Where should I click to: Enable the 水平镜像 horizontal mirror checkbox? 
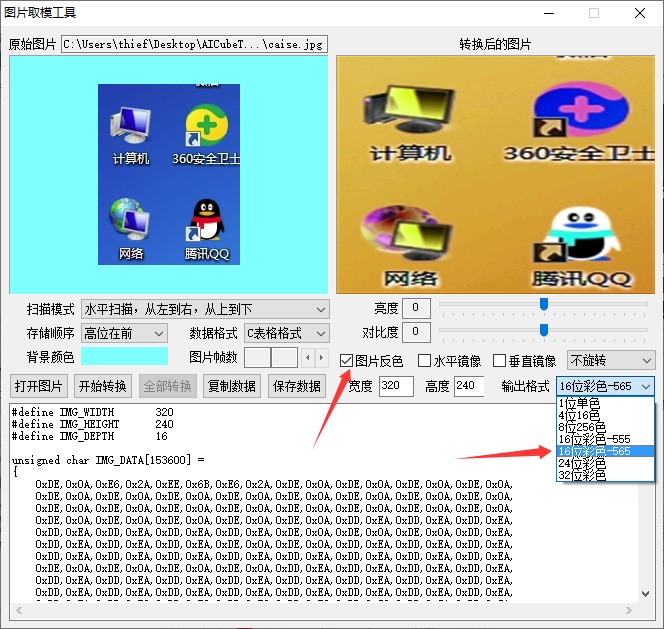tap(424, 361)
